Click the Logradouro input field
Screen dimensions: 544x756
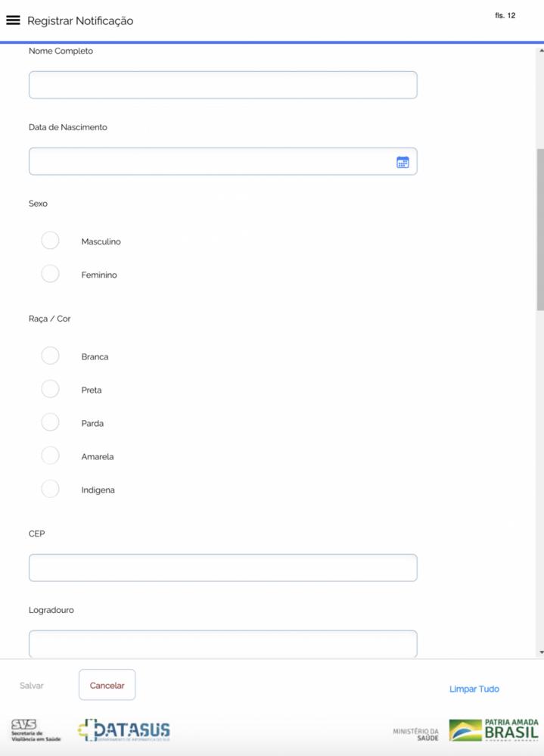tap(222, 643)
